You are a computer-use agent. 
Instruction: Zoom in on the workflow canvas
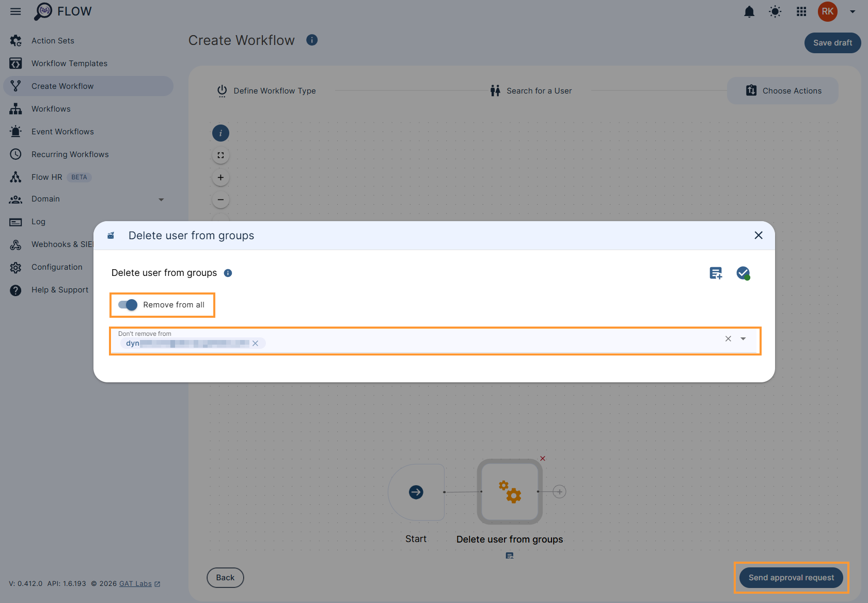[220, 177]
